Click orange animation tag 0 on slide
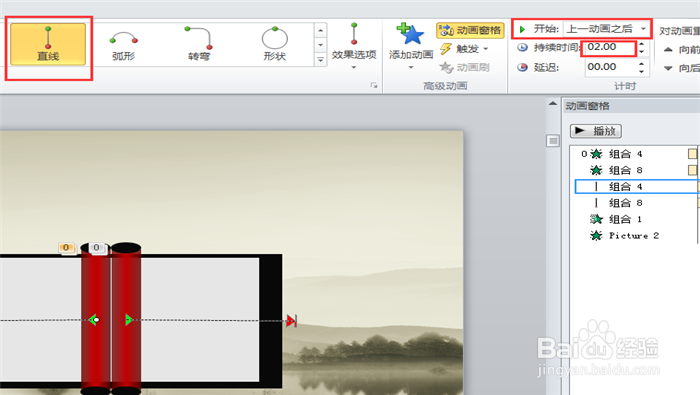This screenshot has width=700, height=395. (66, 248)
